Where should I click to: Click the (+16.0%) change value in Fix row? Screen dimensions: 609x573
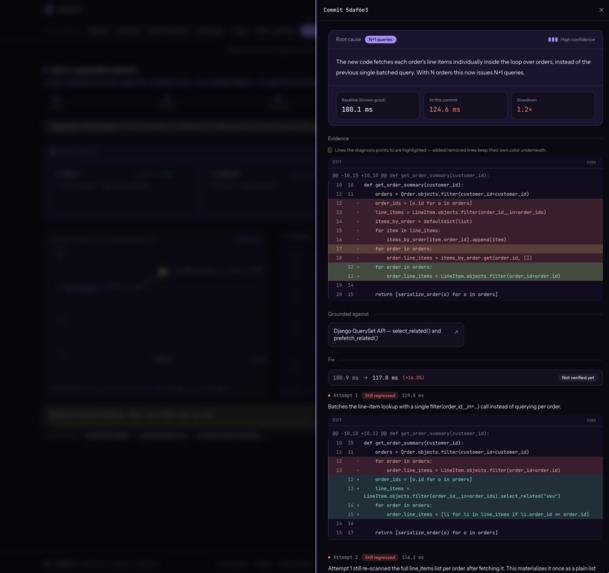413,378
